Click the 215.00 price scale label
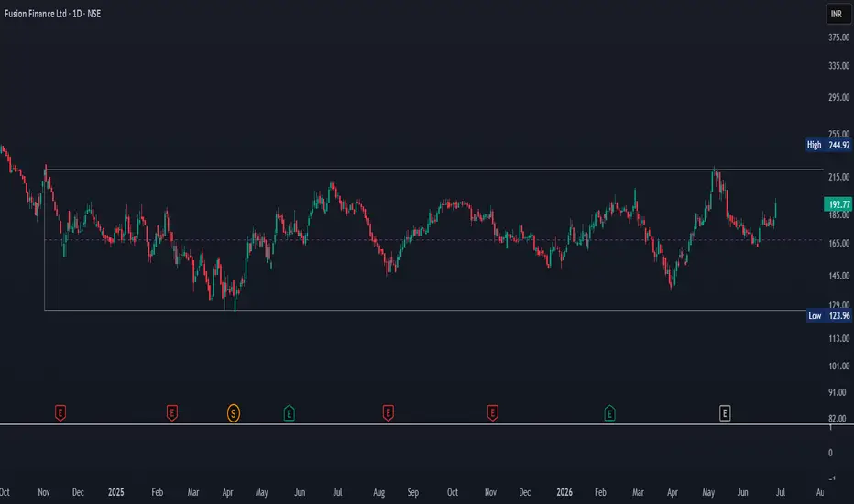Screen dimensions: 854x504 [838, 177]
